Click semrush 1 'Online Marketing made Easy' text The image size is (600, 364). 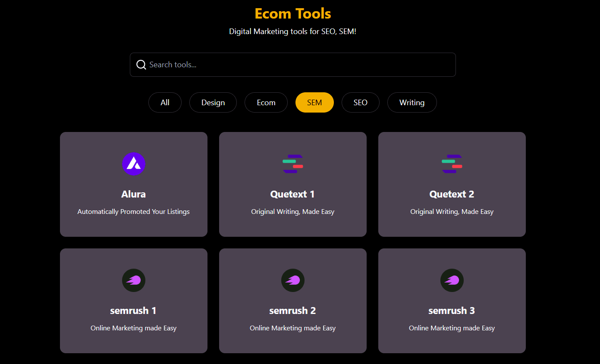tap(134, 328)
